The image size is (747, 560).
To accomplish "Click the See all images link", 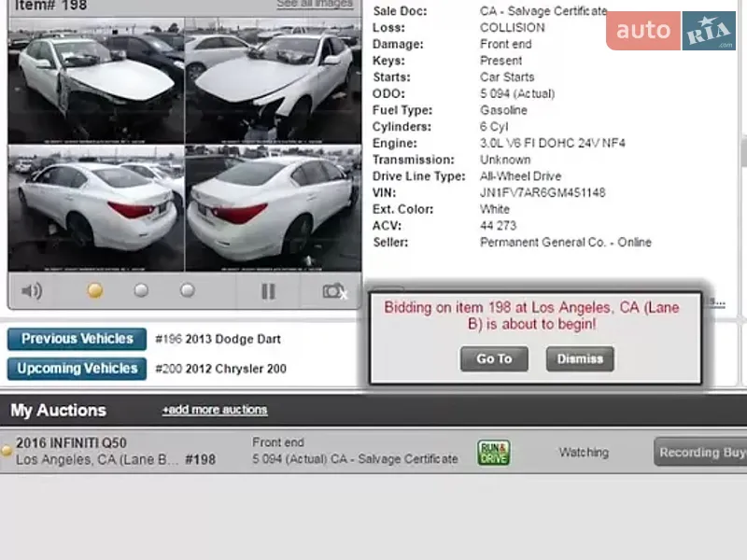I will click(x=315, y=4).
